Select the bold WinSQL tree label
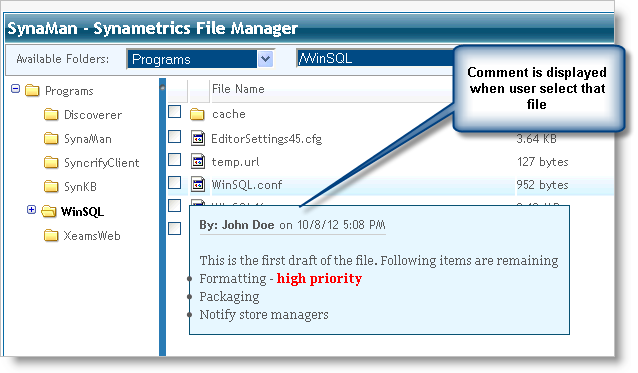Image resolution: width=638 pixels, height=373 pixels. point(82,212)
